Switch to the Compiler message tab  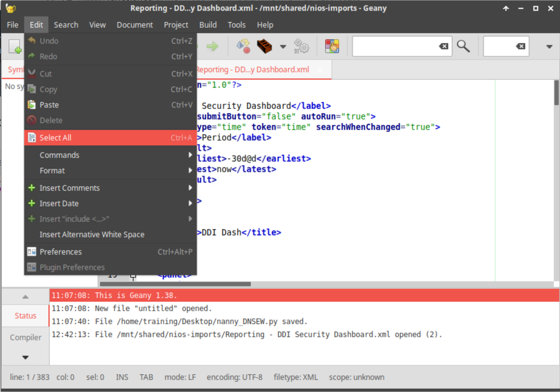coord(25,337)
